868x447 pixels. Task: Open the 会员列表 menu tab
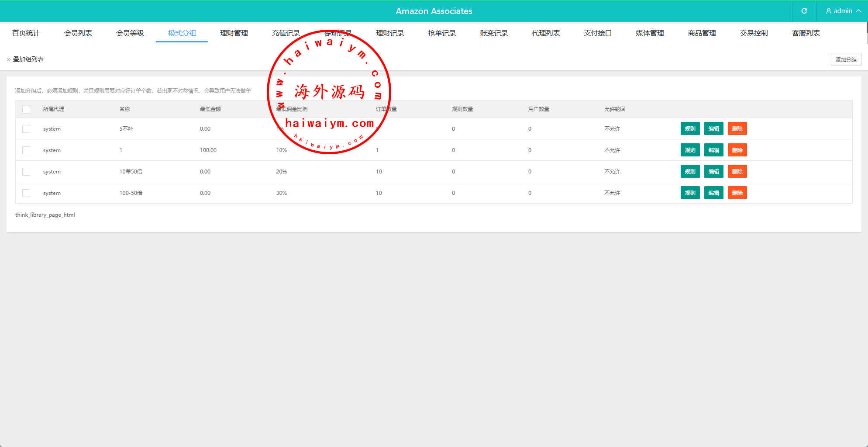78,33
